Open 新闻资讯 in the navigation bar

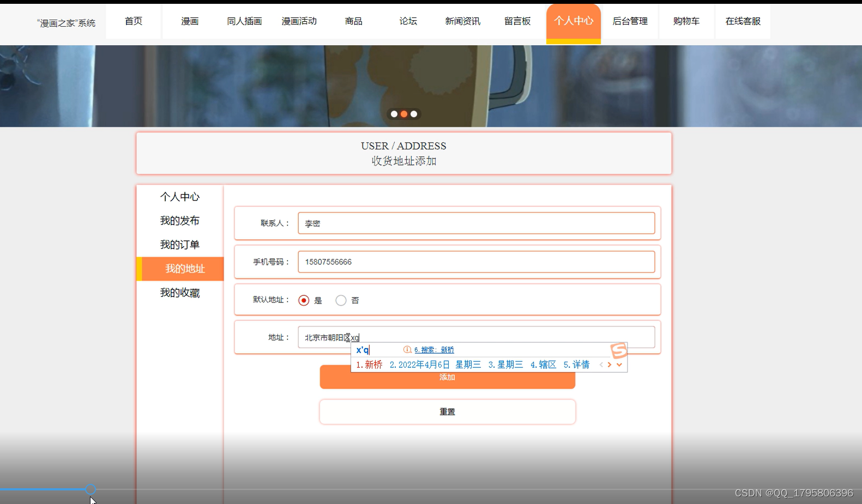[462, 21]
